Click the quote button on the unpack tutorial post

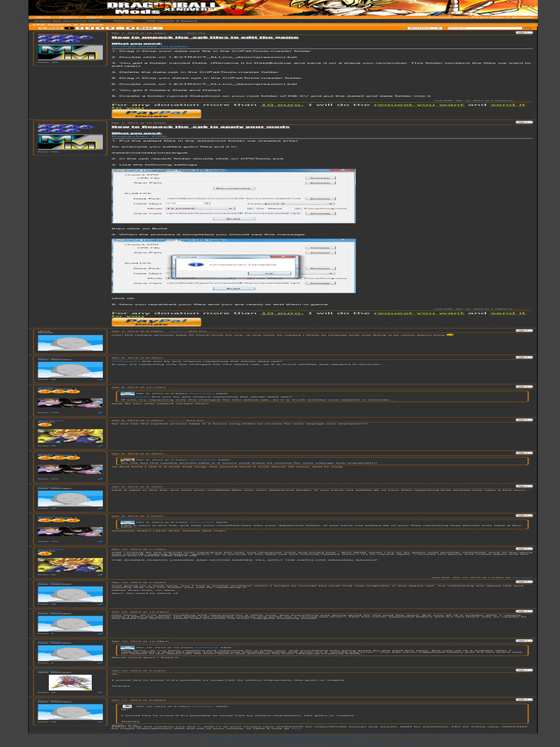524,33
